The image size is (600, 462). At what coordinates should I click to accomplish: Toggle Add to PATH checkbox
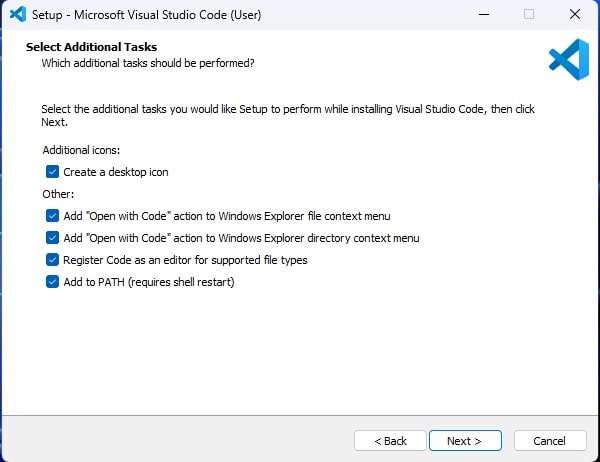tap(52, 282)
